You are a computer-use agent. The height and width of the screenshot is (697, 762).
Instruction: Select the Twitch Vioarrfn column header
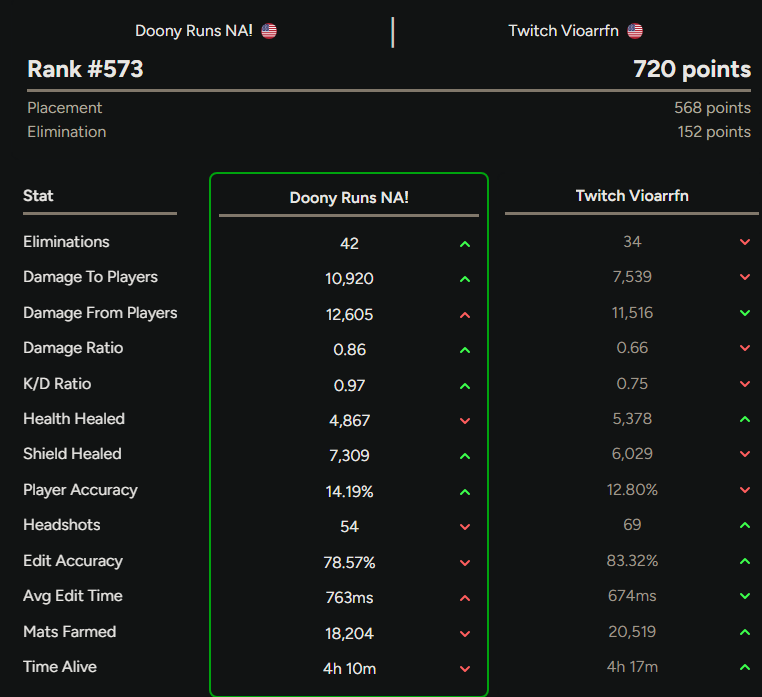[632, 196]
